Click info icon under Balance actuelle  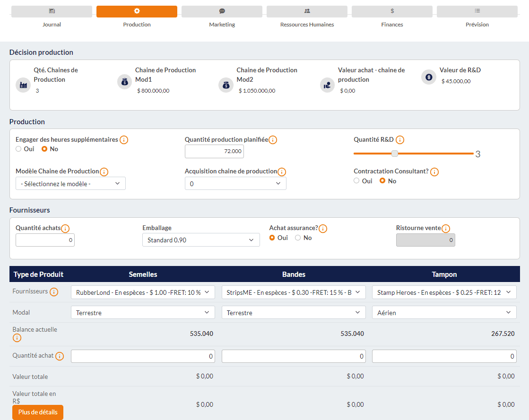pyautogui.click(x=17, y=338)
